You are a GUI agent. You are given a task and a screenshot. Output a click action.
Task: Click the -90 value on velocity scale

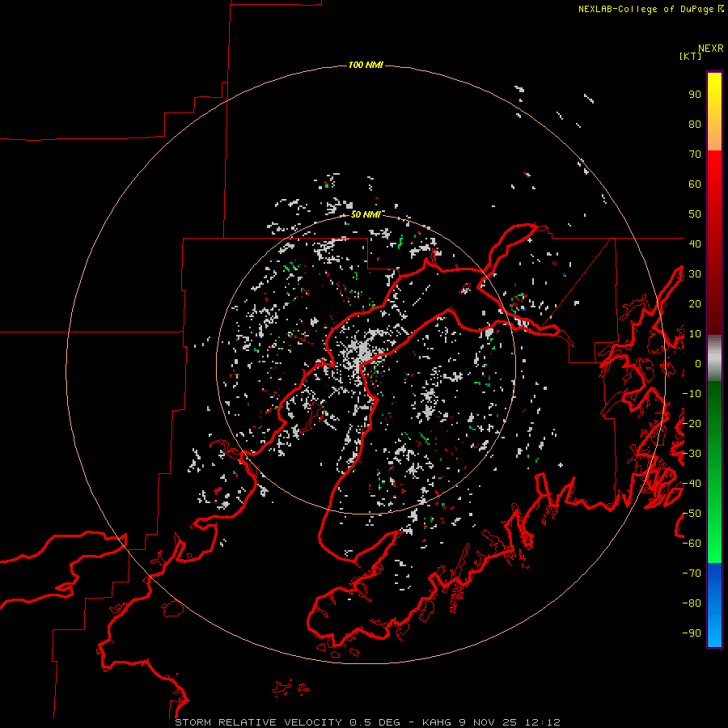pos(692,633)
